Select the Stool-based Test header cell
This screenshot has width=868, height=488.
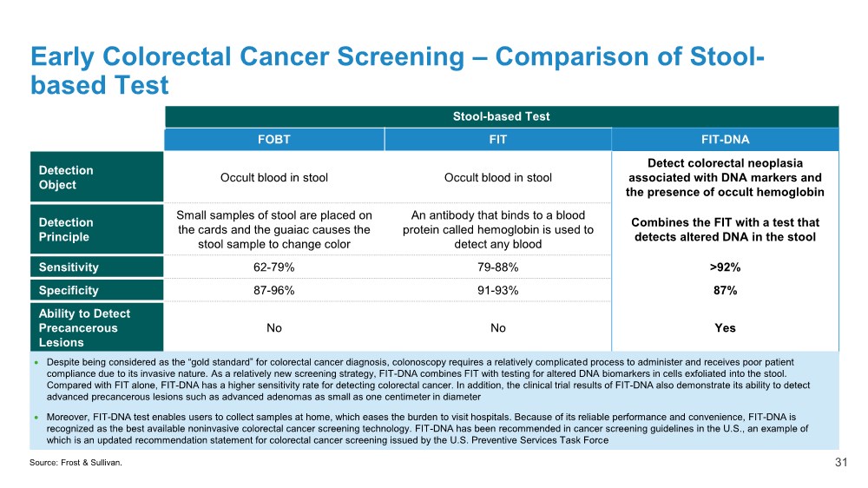[x=502, y=116]
